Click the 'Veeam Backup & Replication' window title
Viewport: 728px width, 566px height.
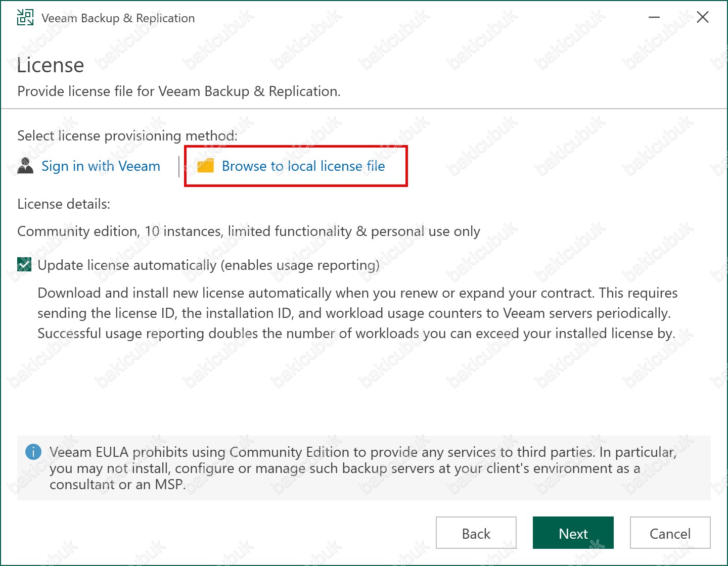[118, 18]
